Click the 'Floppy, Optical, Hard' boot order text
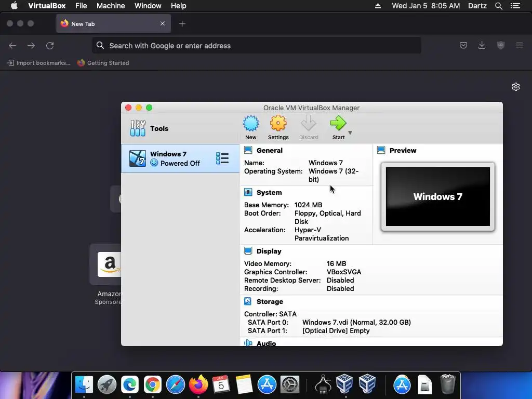Viewport: 532px width, 399px height. coord(327,214)
